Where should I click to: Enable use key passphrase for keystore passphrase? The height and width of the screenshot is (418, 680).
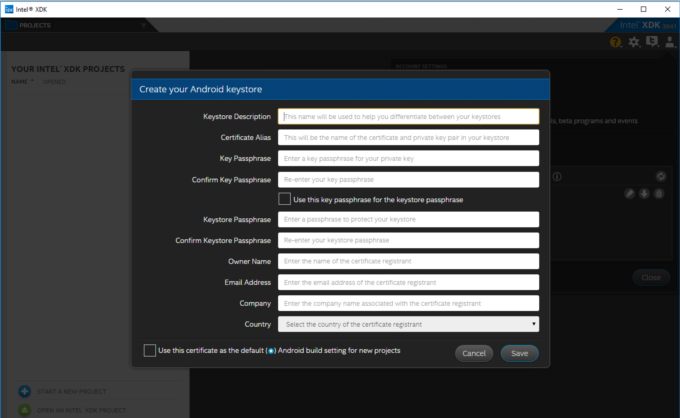pos(284,199)
